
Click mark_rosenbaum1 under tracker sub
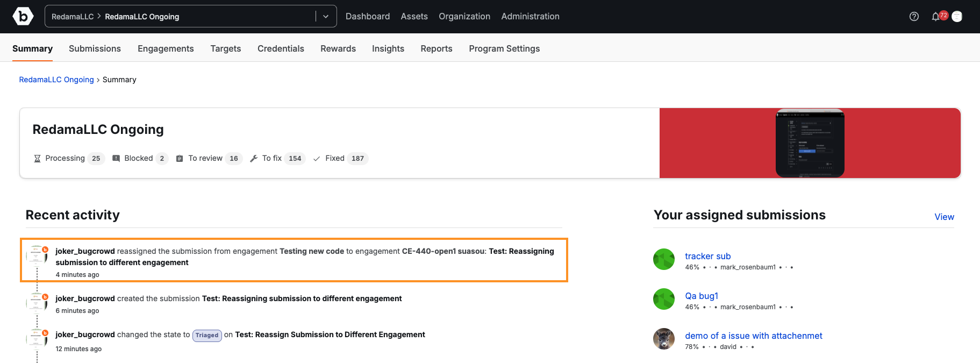click(x=748, y=267)
